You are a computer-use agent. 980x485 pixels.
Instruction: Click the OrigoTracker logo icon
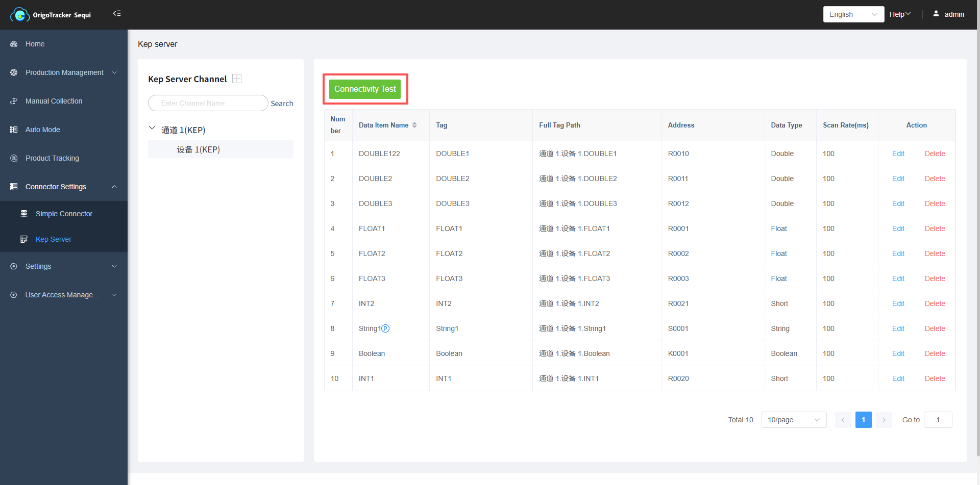coord(20,15)
